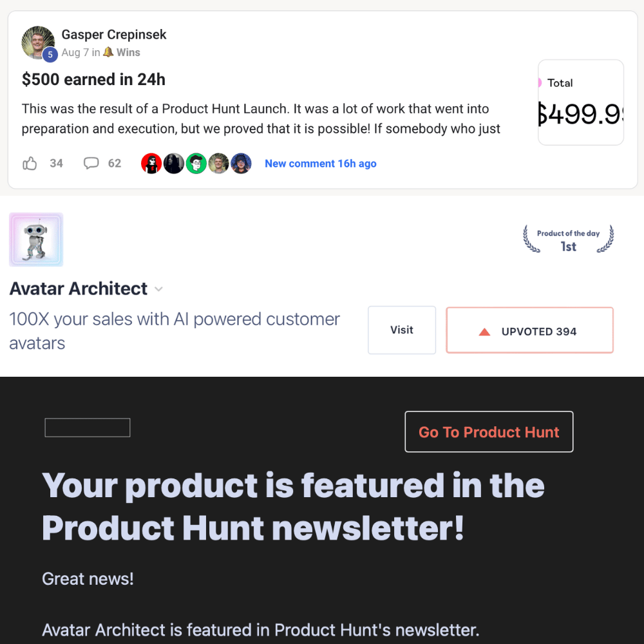Open the Gasper Crepinsek author name link
This screenshot has height=644, width=644.
(x=114, y=35)
